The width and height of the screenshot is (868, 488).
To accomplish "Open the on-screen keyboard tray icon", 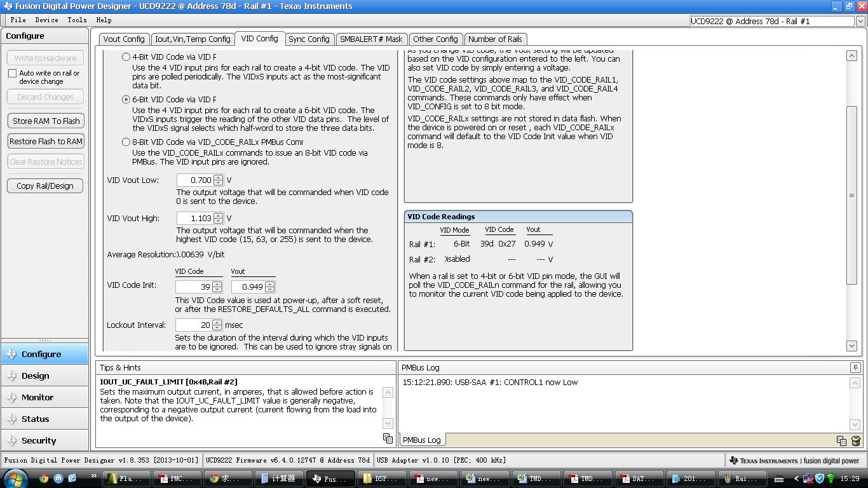I will coord(778,479).
